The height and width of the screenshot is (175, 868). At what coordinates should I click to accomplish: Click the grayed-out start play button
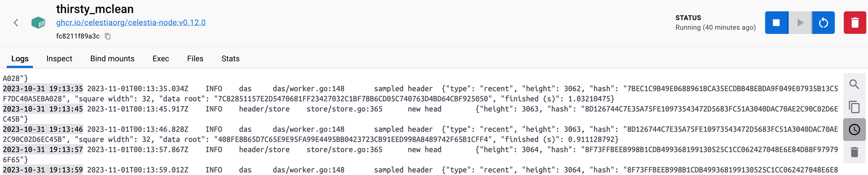(800, 23)
